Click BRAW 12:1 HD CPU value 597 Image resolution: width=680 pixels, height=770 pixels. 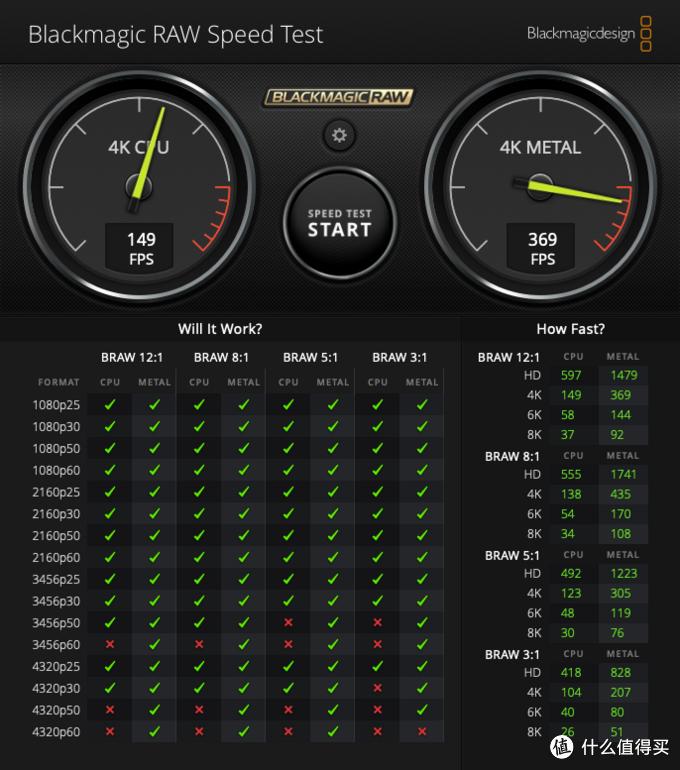(571, 375)
